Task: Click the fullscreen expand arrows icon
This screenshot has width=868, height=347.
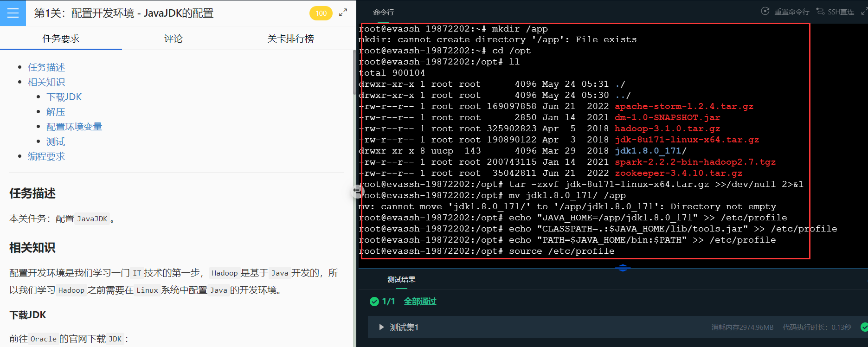Action: coord(343,13)
